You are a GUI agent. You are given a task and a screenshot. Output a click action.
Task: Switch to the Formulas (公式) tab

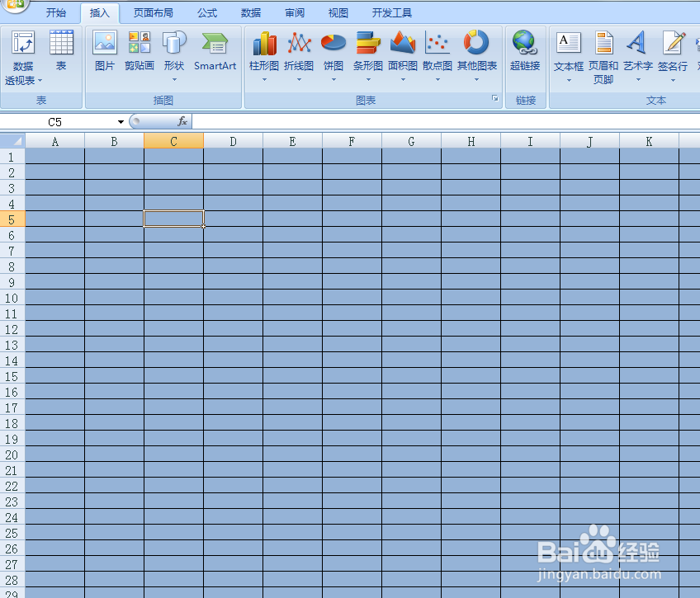207,13
